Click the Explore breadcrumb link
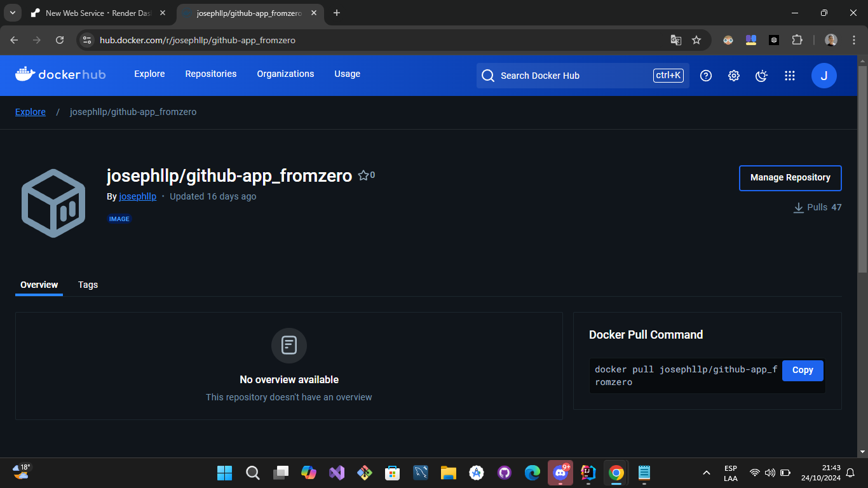Image resolution: width=868 pixels, height=488 pixels. 31,112
